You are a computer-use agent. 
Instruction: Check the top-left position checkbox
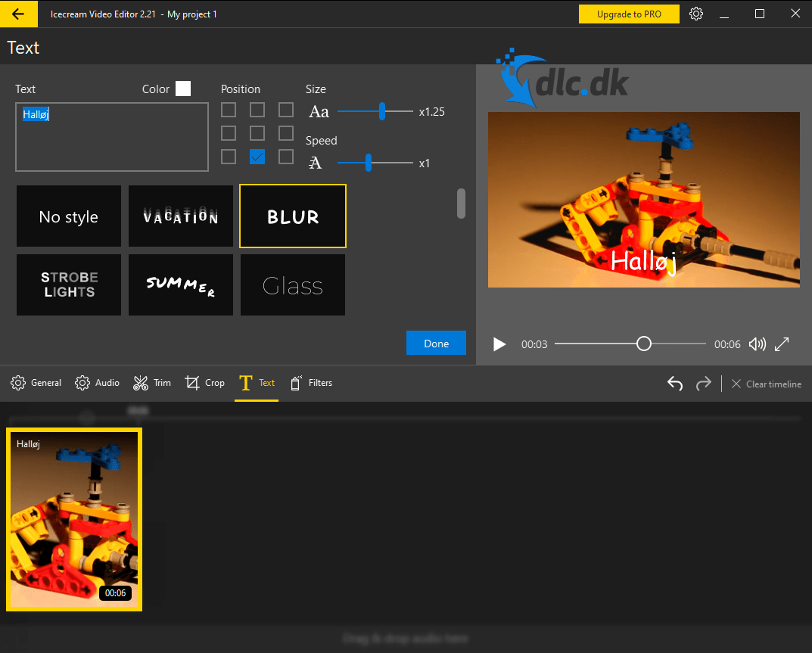(x=229, y=110)
